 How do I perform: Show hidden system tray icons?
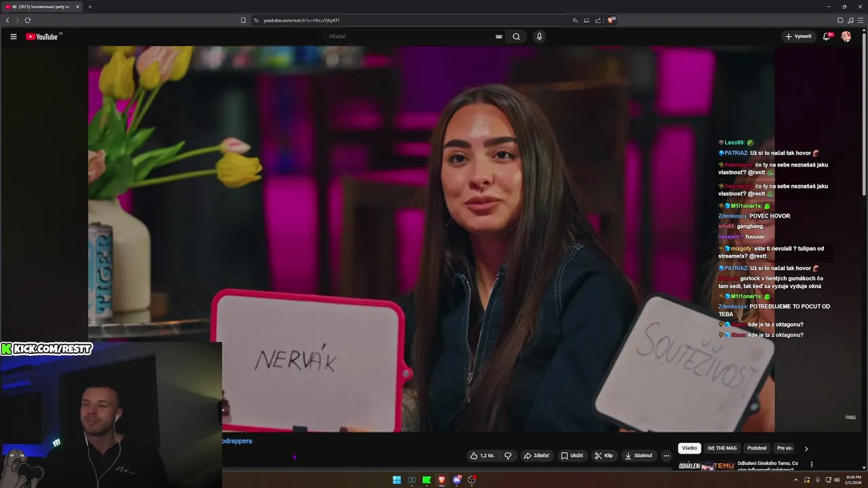click(x=796, y=480)
